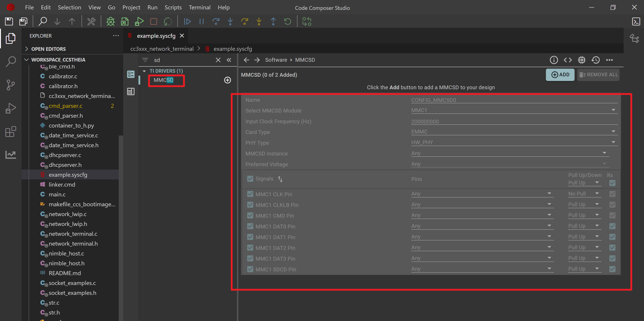Click the Restart debug icon
644x321 pixels.
287,21
